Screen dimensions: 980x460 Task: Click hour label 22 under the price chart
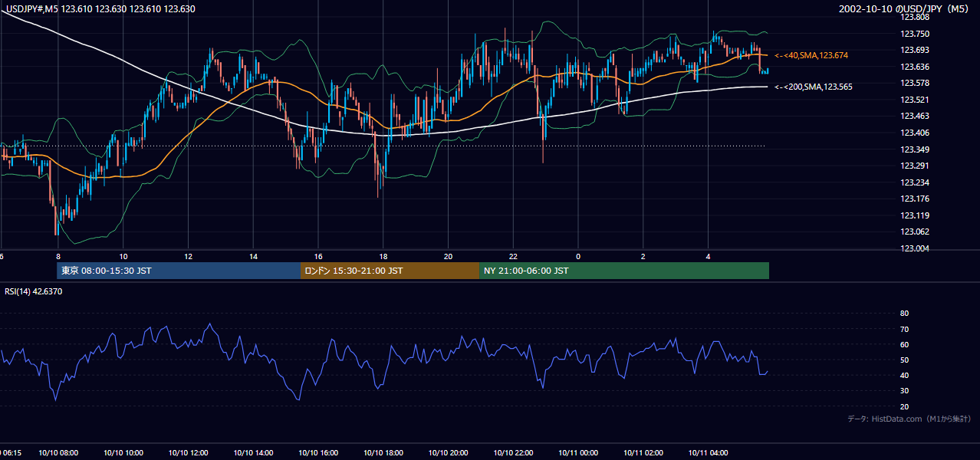tap(514, 256)
